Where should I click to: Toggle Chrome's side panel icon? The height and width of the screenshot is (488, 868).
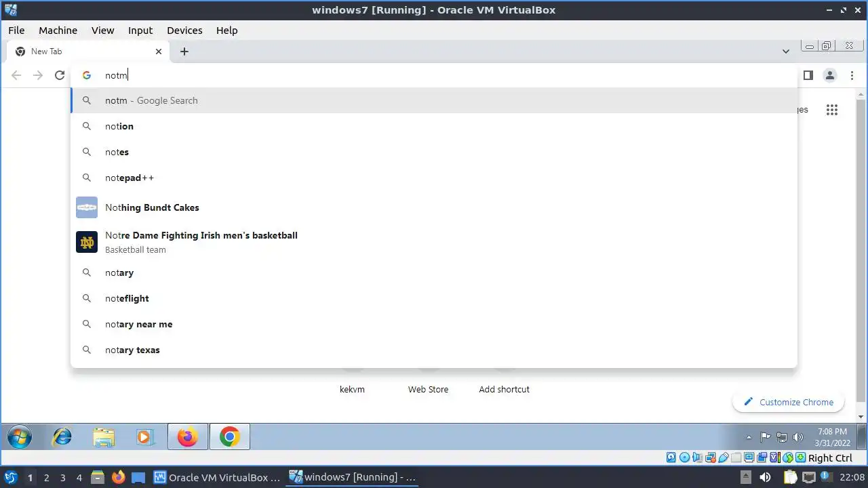(808, 75)
